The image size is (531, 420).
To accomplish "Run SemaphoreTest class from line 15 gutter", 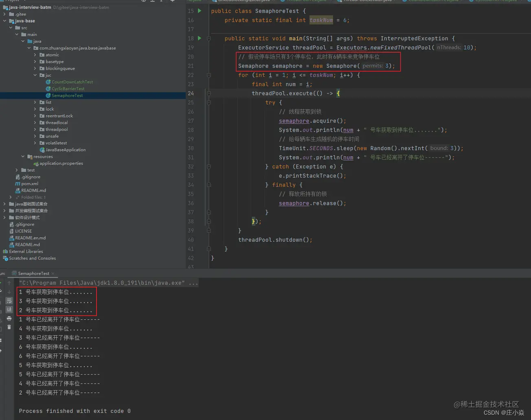I will click(200, 11).
